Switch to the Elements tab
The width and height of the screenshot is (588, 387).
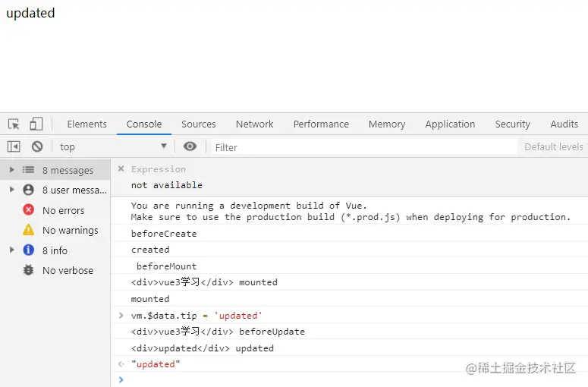[x=86, y=124]
